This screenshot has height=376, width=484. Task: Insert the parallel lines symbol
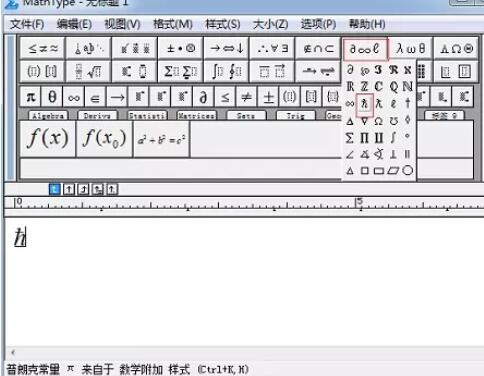(407, 154)
